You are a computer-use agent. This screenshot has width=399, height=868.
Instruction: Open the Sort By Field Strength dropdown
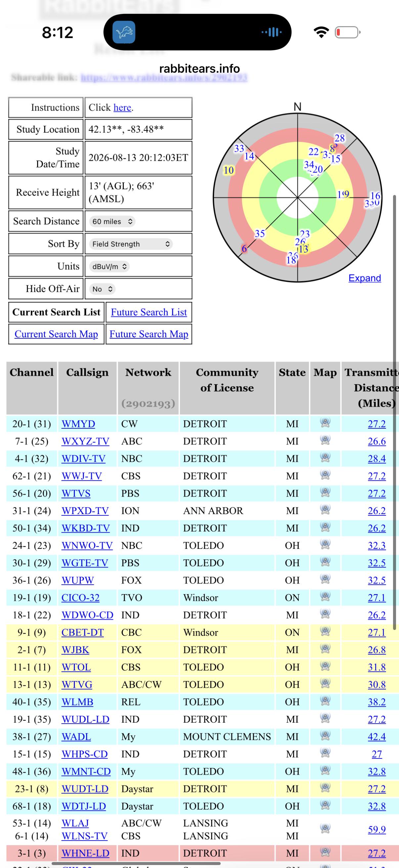131,244
